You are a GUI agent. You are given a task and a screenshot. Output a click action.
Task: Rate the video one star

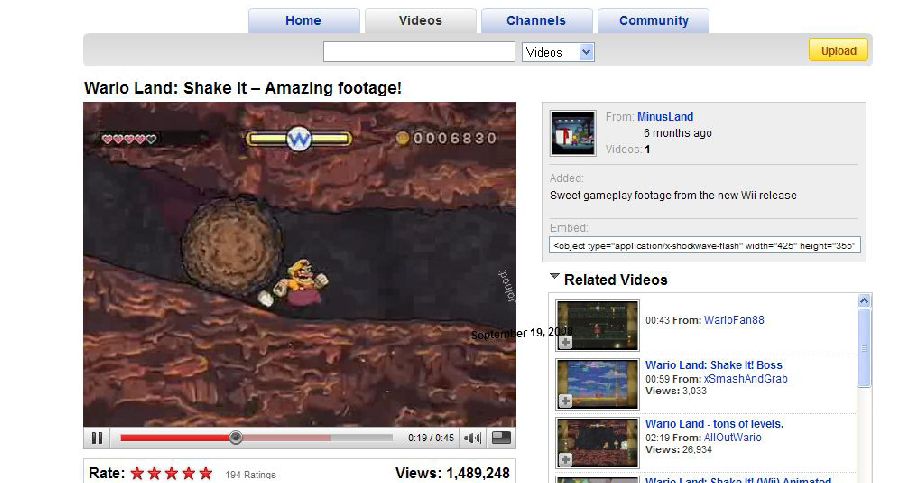[x=138, y=473]
